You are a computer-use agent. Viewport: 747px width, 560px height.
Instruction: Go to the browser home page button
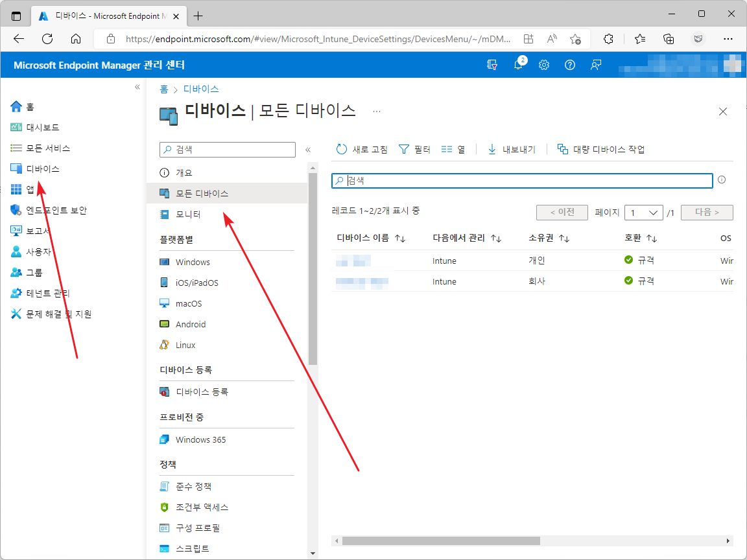pyautogui.click(x=76, y=39)
